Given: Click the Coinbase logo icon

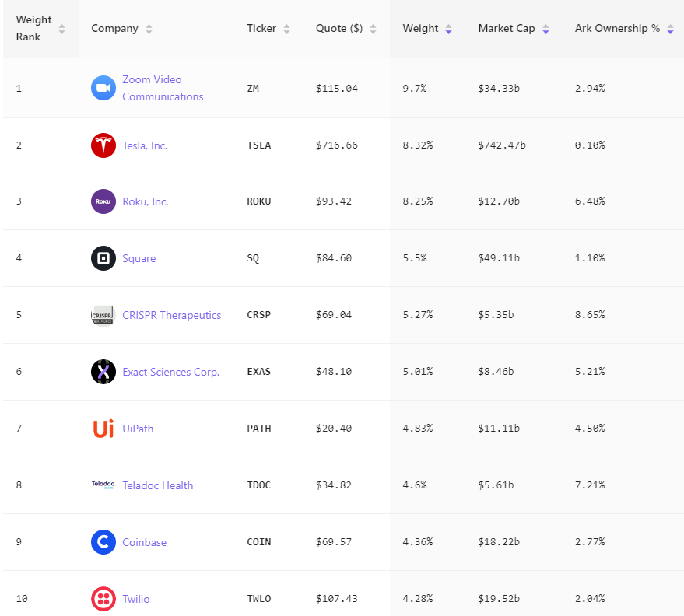Looking at the screenshot, I should pos(103,542).
